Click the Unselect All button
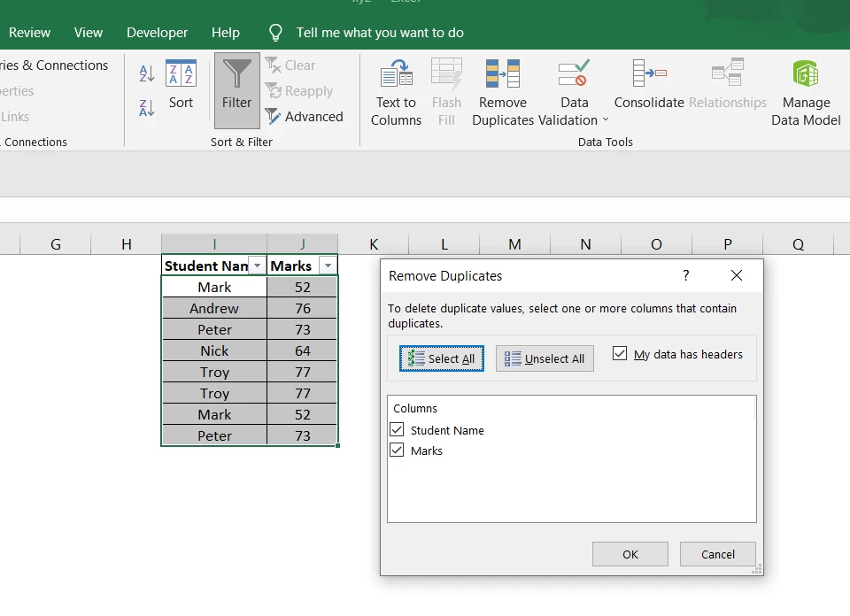The image size is (850, 616). click(x=545, y=358)
